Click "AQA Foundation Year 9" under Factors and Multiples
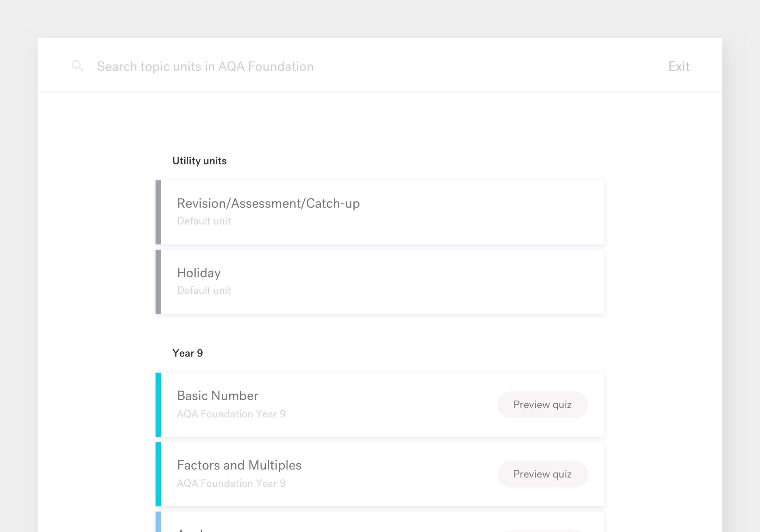Image resolution: width=760 pixels, height=532 pixels. [x=231, y=483]
